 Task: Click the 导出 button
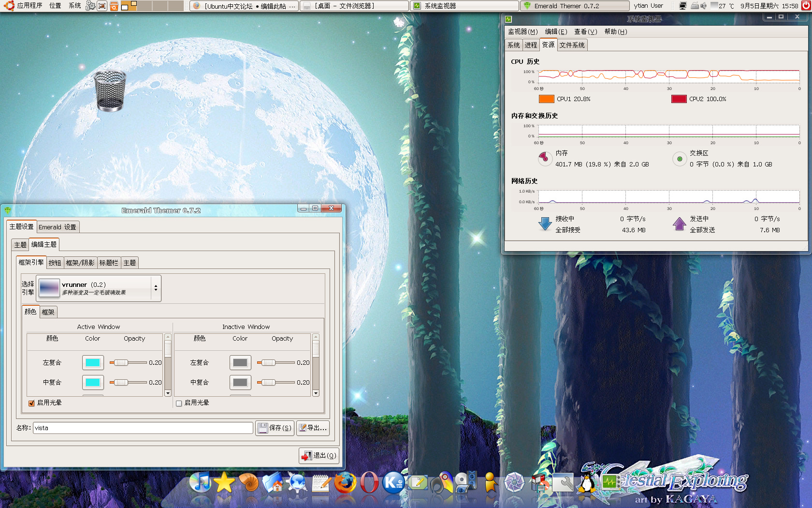point(313,428)
